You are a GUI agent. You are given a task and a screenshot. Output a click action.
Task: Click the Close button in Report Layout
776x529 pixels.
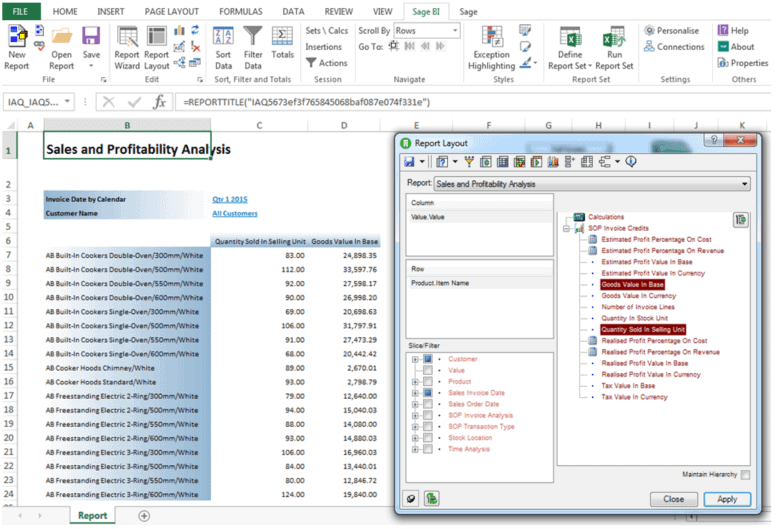674,499
